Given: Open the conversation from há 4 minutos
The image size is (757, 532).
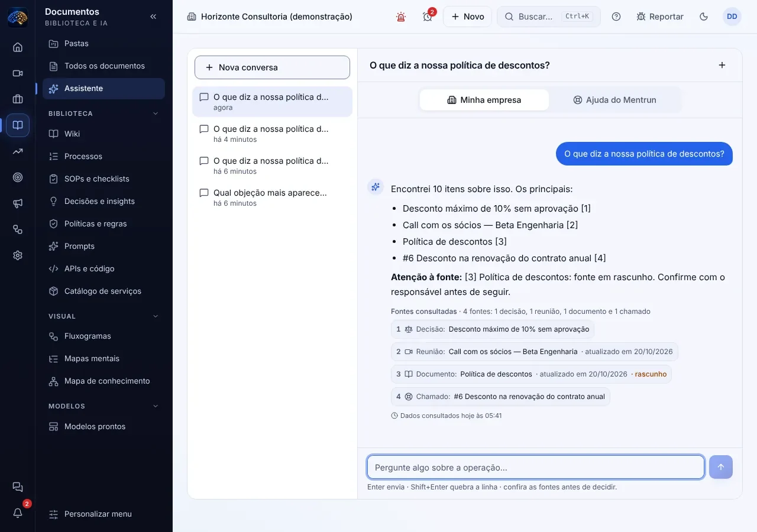Looking at the screenshot, I should tap(272, 134).
